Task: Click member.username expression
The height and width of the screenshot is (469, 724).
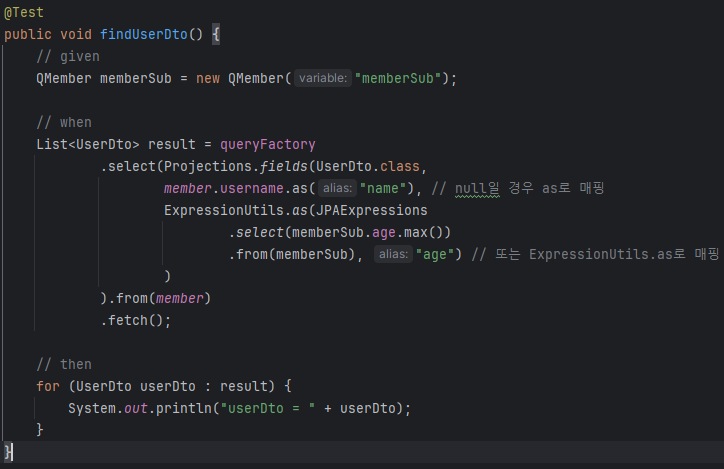Action: [223, 189]
